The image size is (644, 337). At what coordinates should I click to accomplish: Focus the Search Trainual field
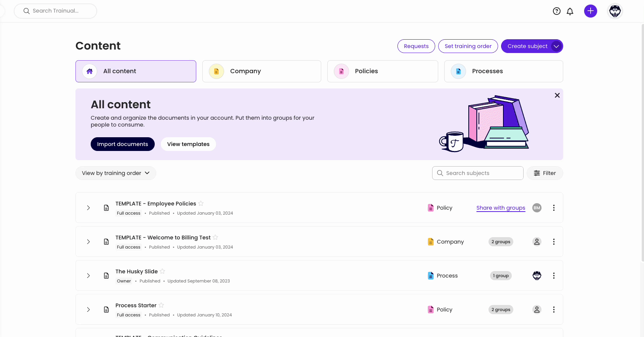[56, 11]
